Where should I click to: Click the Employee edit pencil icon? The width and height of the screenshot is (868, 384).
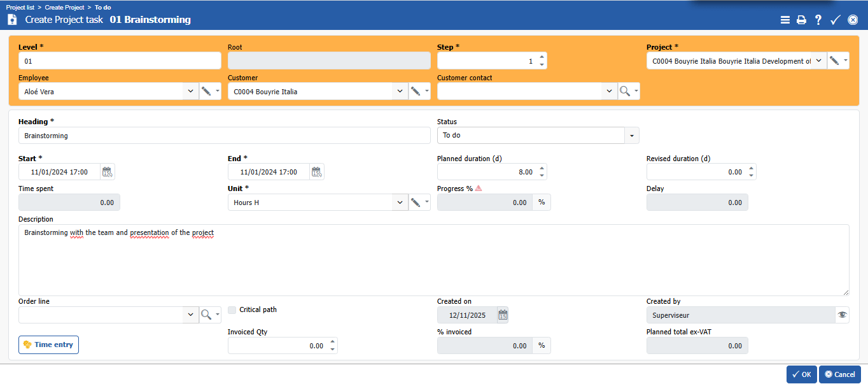(x=206, y=92)
